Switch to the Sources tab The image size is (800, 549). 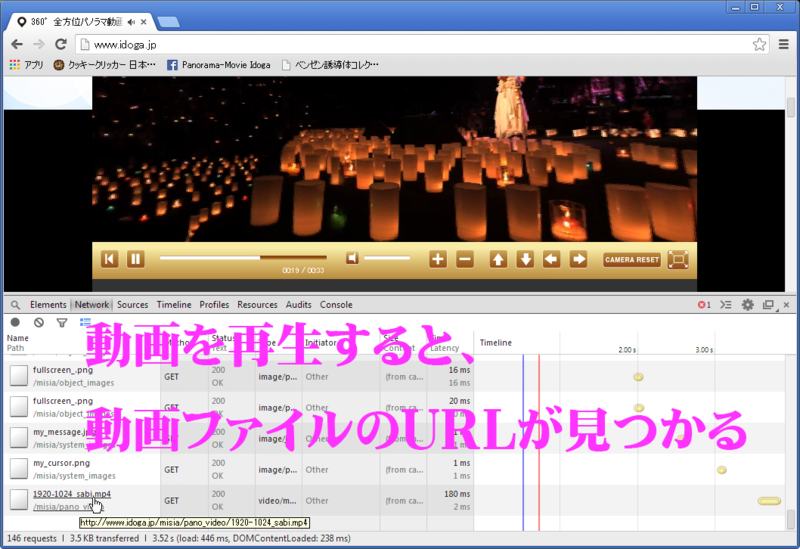(x=133, y=305)
